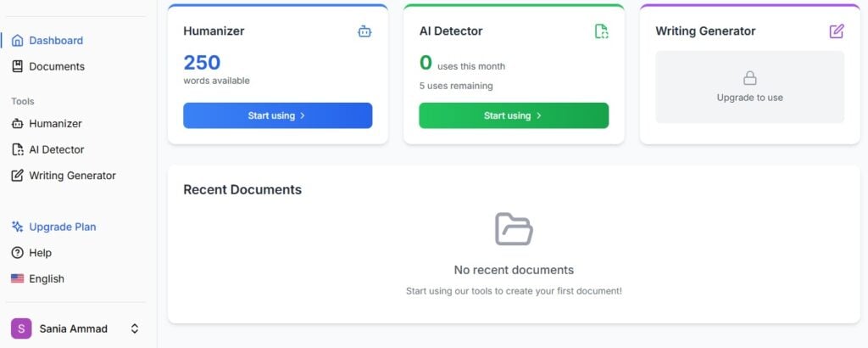Click the English language selector label
This screenshot has width=868, height=348.
click(x=47, y=278)
